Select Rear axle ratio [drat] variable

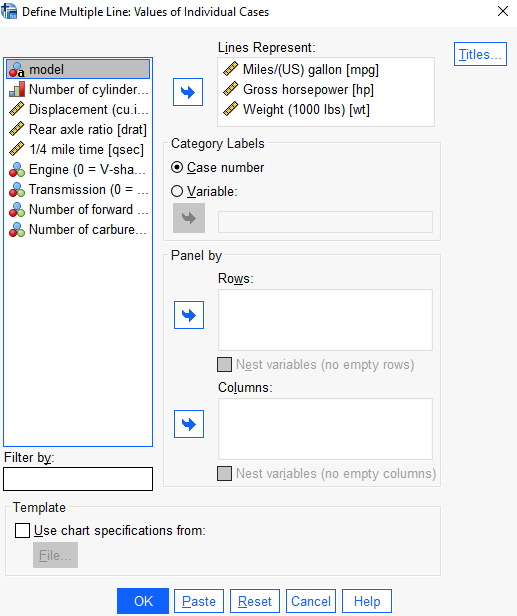[x=78, y=130]
